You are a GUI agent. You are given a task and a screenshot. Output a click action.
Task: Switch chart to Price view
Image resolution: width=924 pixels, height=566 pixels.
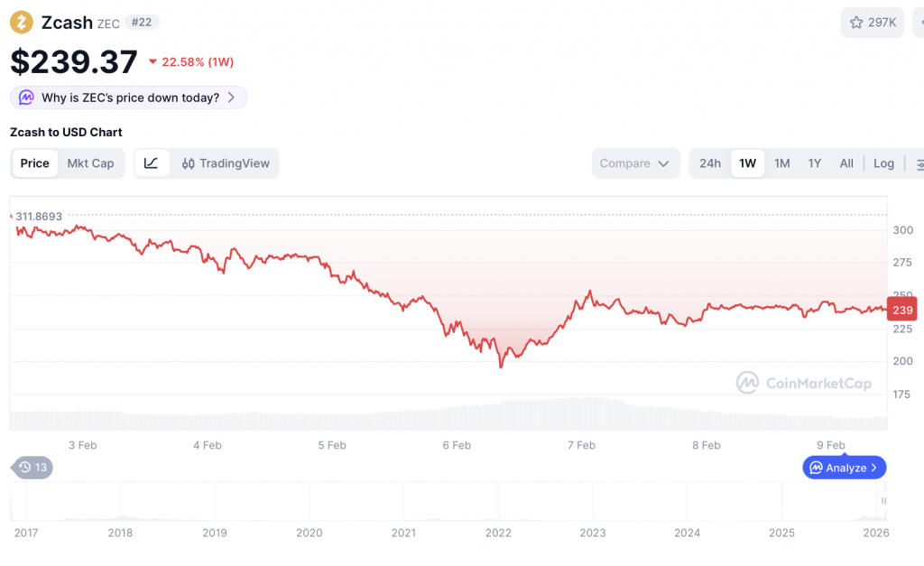point(35,163)
